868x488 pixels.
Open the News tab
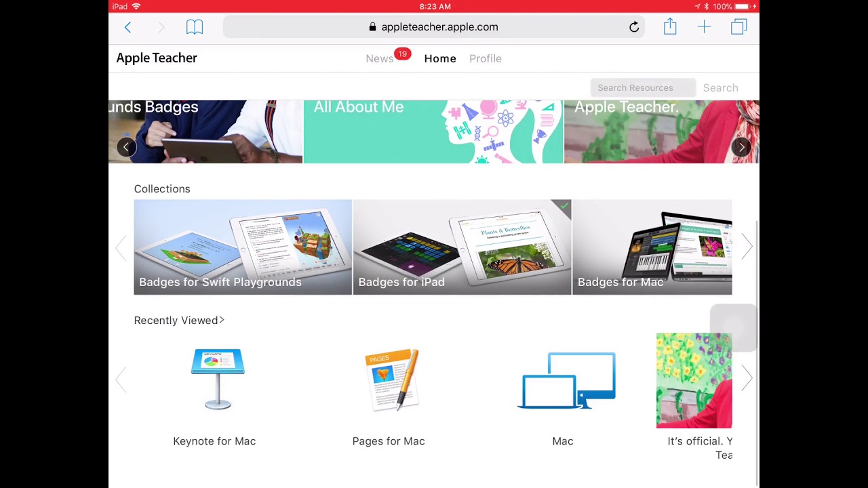pyautogui.click(x=379, y=58)
